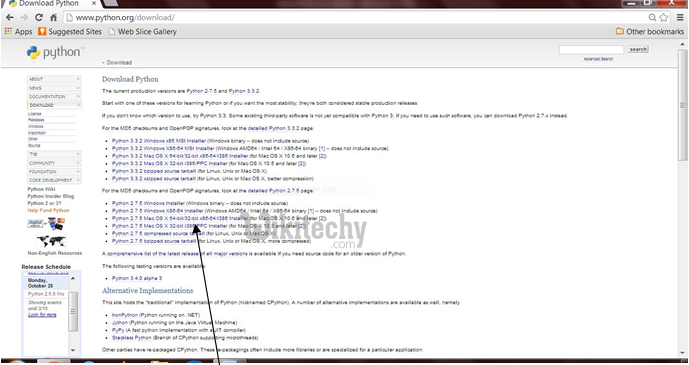Click the world map Non-English Resources image
689x365 pixels.
point(52,241)
